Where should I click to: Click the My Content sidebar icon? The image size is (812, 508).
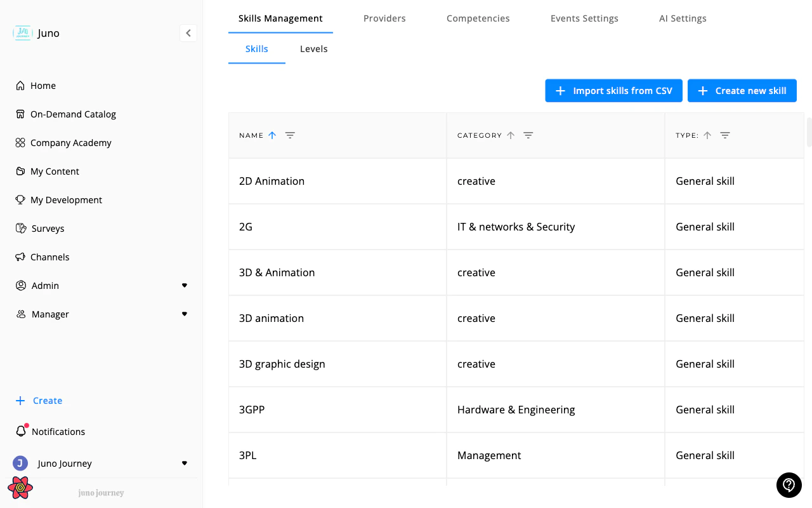pos(21,171)
